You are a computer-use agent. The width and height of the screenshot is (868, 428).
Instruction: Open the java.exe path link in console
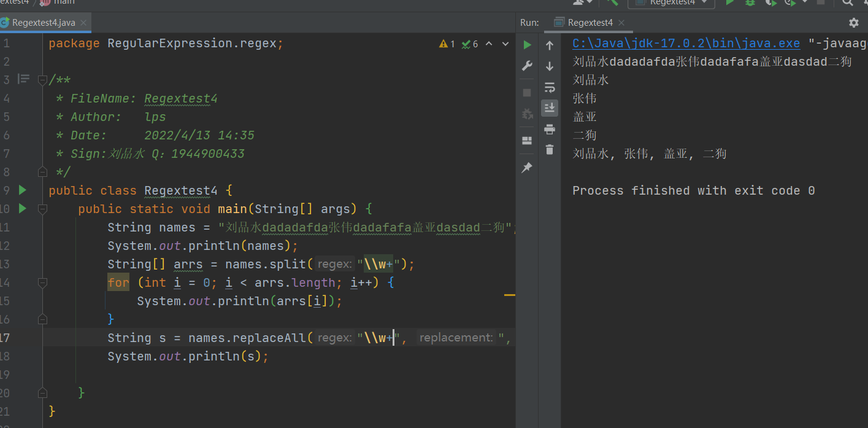(686, 44)
